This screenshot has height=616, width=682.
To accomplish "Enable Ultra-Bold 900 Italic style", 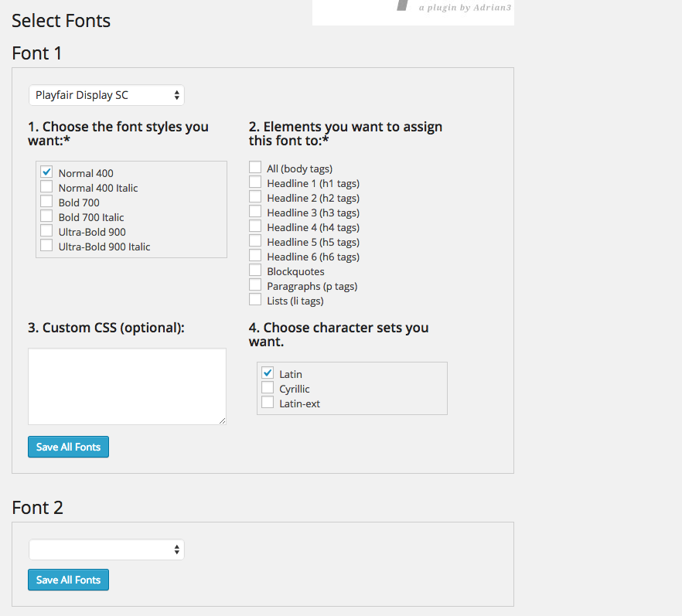I will tap(46, 245).
